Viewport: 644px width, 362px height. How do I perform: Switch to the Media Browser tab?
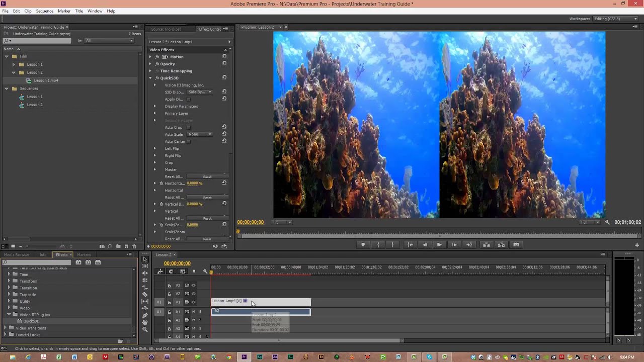(17, 255)
